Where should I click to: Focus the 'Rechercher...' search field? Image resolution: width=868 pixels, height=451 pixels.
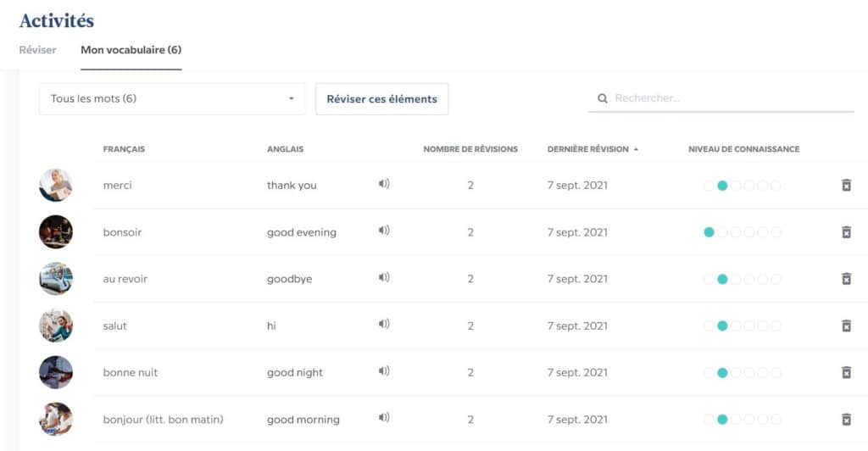[x=729, y=98]
